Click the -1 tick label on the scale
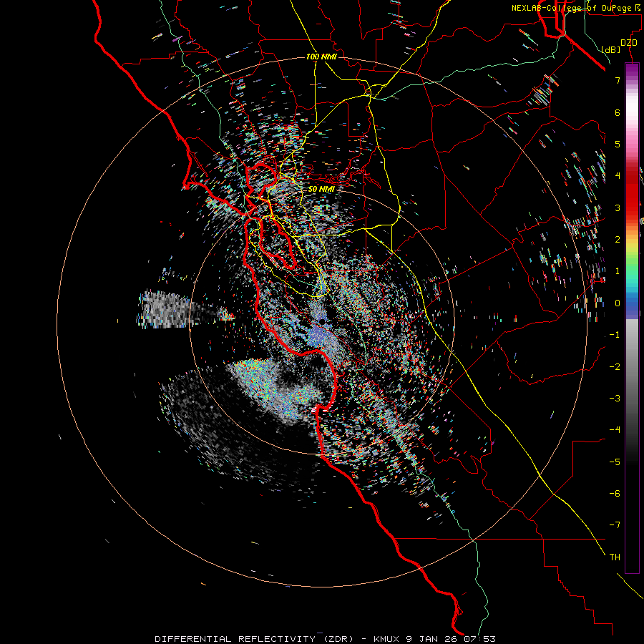The width and height of the screenshot is (644, 644). [615, 335]
